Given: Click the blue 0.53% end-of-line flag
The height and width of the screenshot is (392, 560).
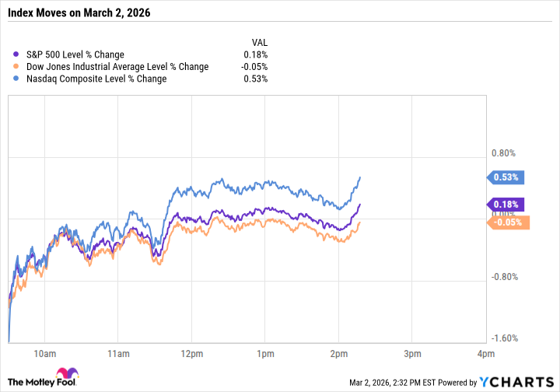Looking at the screenshot, I should coord(508,177).
